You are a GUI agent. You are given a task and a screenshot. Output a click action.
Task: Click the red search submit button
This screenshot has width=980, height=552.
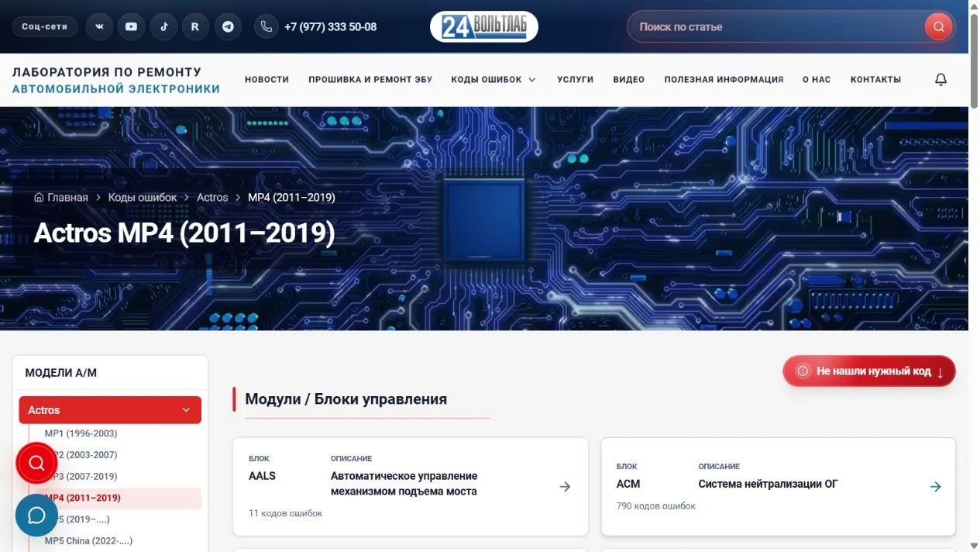click(x=938, y=26)
